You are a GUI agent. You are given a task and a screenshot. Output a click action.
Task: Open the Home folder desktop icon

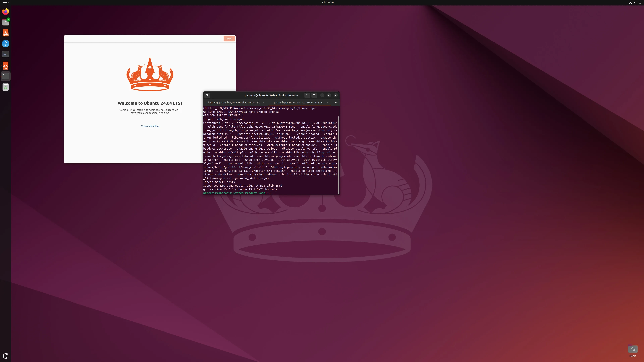pyautogui.click(x=633, y=351)
